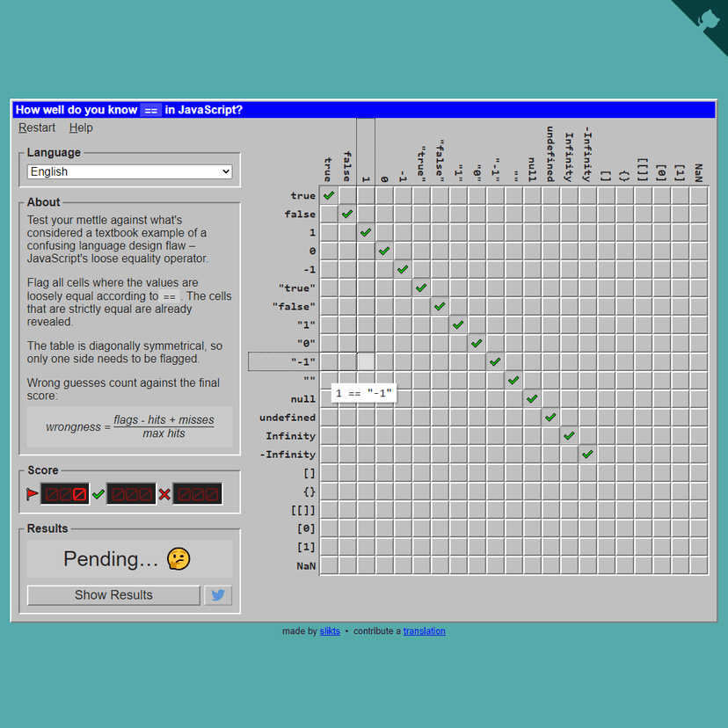Flag the first cell in the [] row

(328, 473)
